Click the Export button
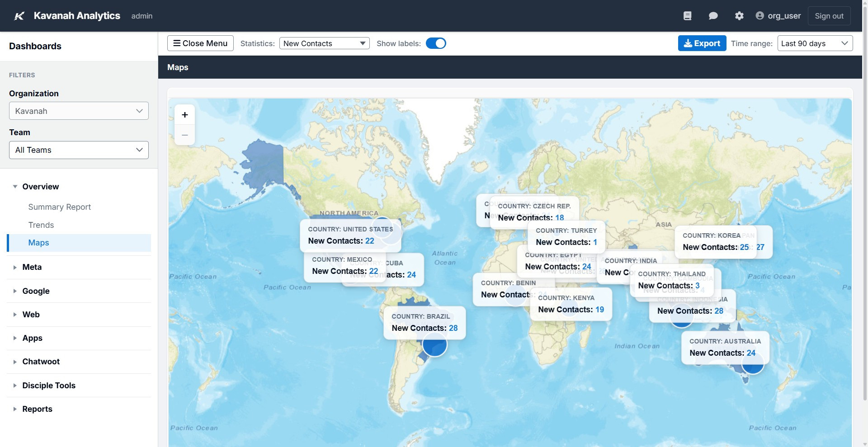868x447 pixels. [x=702, y=43]
